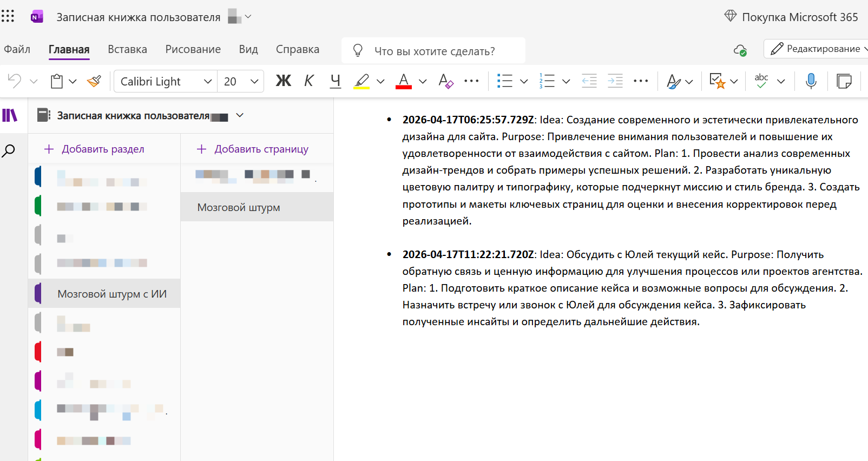The height and width of the screenshot is (461, 868).
Task: Expand the paste options dropdown
Action: point(73,81)
